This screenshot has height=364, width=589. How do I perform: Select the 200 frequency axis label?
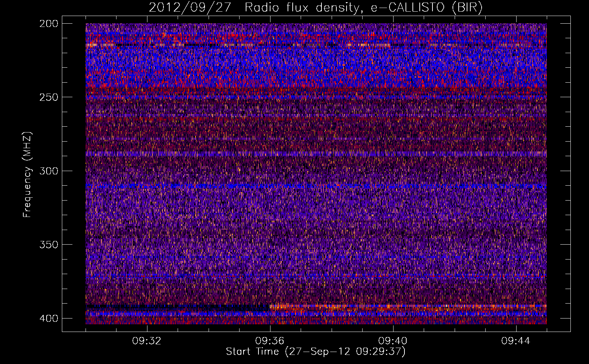(x=48, y=24)
